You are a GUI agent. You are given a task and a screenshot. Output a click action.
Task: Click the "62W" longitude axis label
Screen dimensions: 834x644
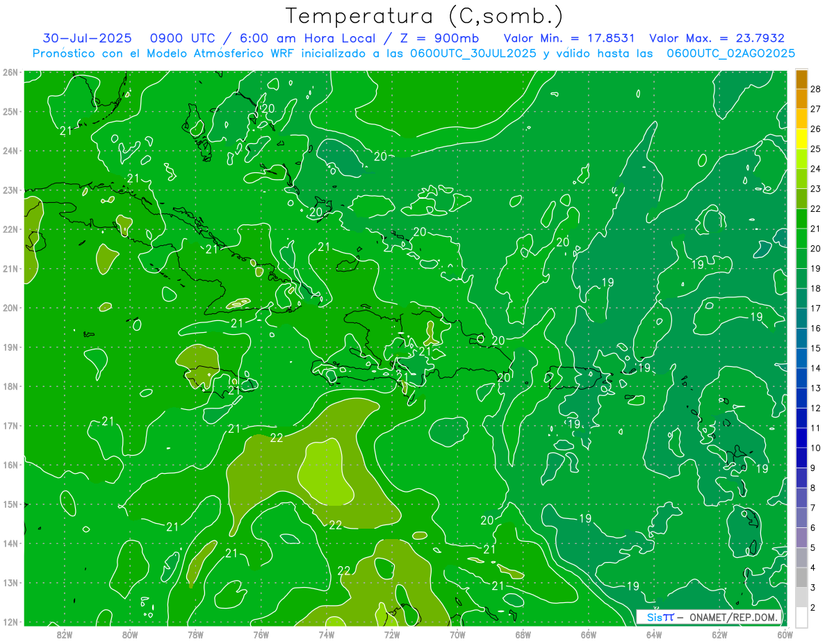point(719,634)
